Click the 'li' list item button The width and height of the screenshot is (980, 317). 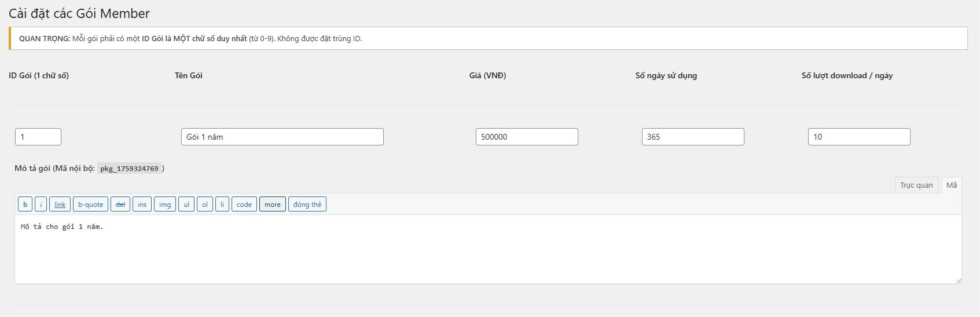point(222,205)
